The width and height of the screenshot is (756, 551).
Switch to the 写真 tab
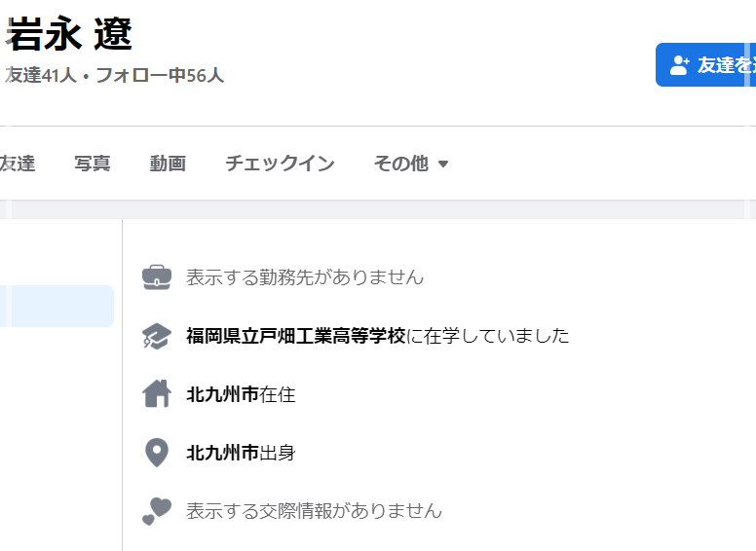coord(93,164)
